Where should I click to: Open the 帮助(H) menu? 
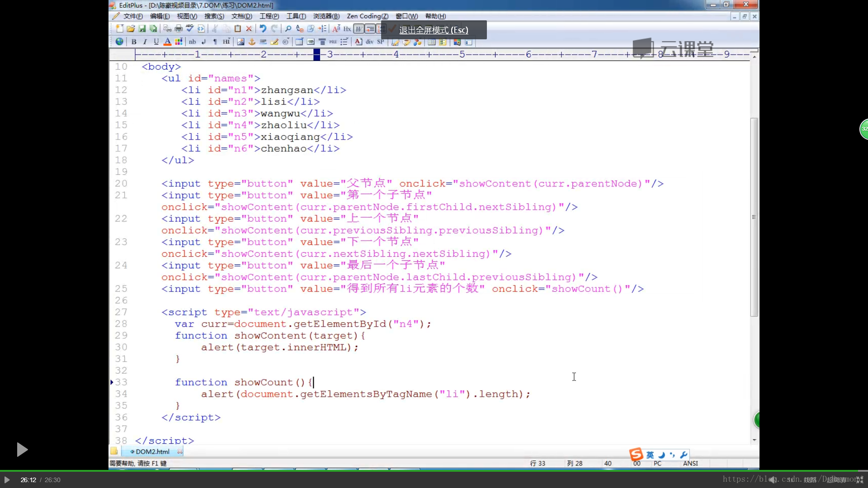[435, 16]
